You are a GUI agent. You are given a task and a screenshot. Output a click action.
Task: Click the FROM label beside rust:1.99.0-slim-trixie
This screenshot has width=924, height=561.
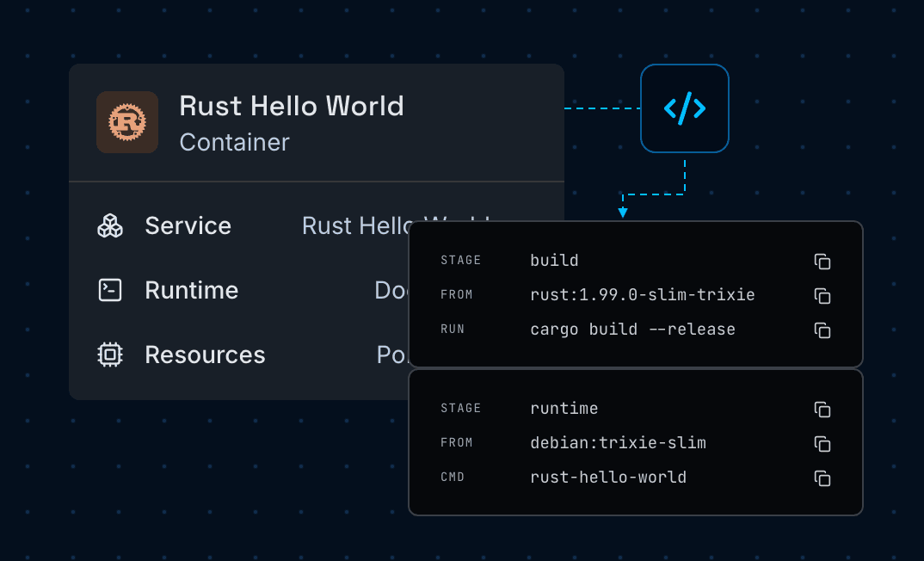pyautogui.click(x=457, y=294)
